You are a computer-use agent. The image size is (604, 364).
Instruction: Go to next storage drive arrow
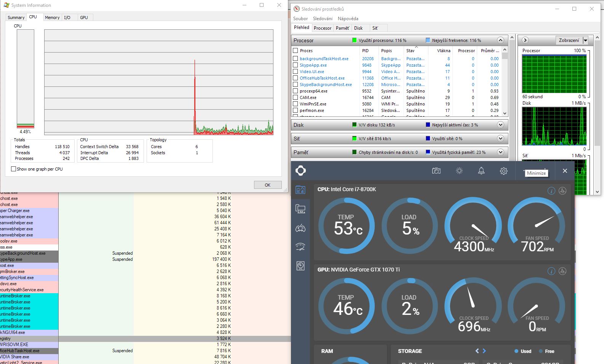click(484, 351)
